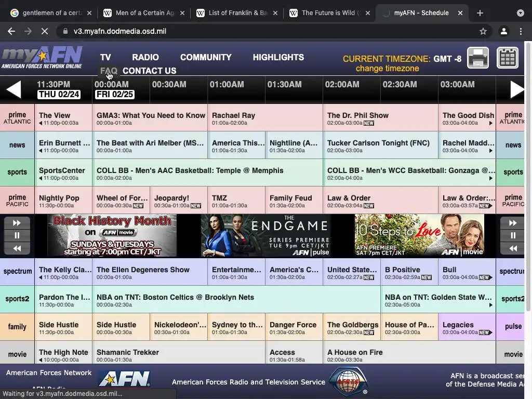532x399 pixels.
Task: Open browser profile icon
Action: tap(504, 31)
